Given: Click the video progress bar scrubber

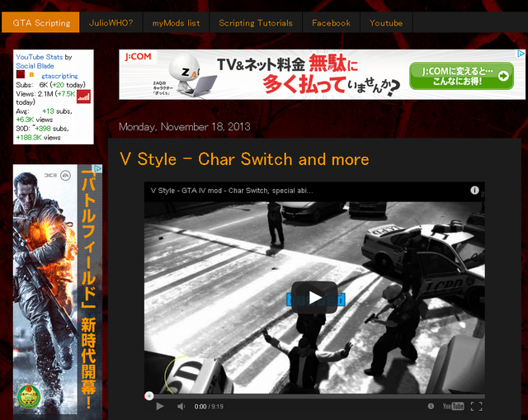Looking at the screenshot, I should point(148,396).
